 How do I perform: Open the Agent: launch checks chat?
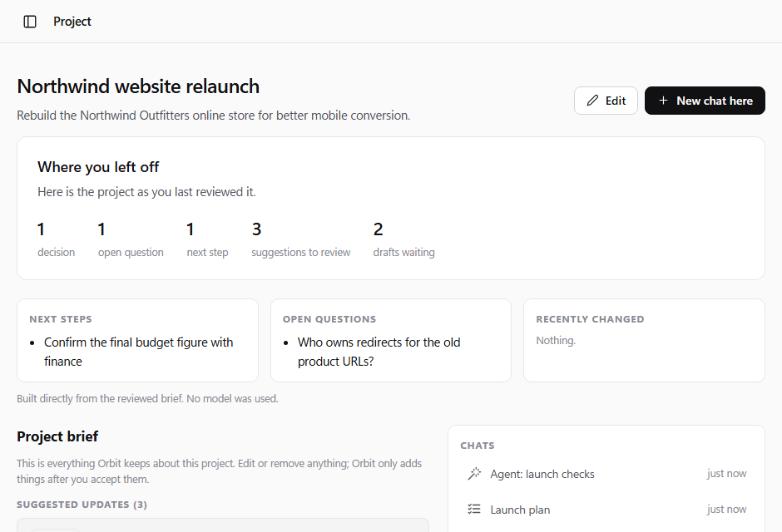(x=606, y=474)
